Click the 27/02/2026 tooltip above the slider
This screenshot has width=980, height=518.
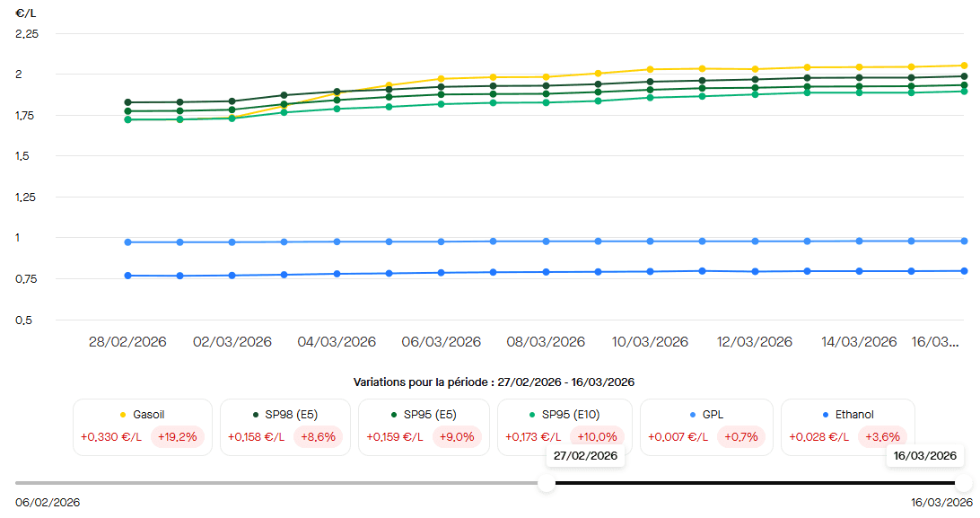coord(585,456)
